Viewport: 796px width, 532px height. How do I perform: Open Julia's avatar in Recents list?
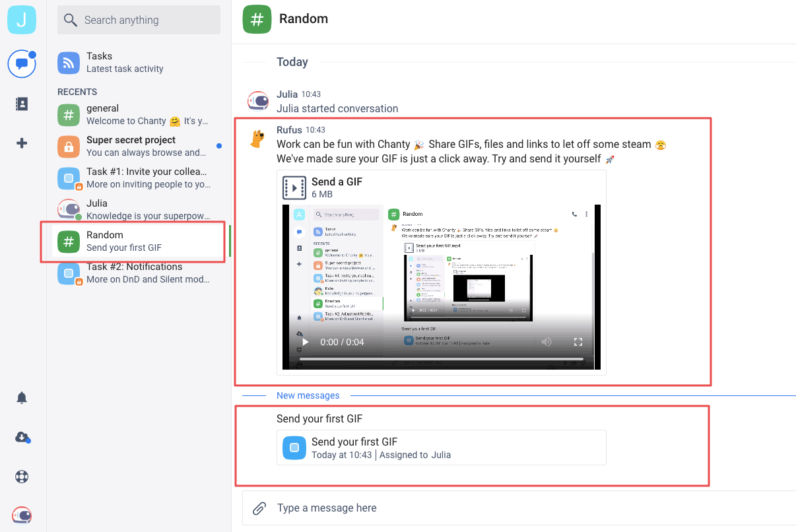point(69,210)
